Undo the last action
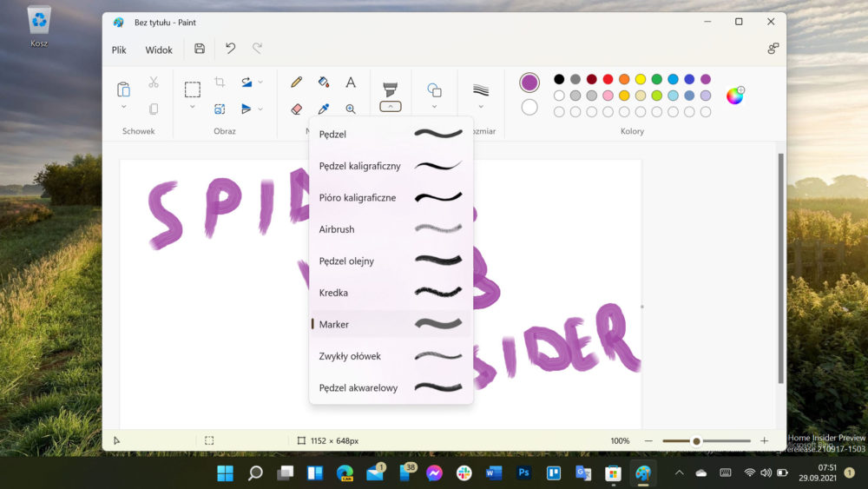This screenshot has width=868, height=489. click(x=230, y=49)
